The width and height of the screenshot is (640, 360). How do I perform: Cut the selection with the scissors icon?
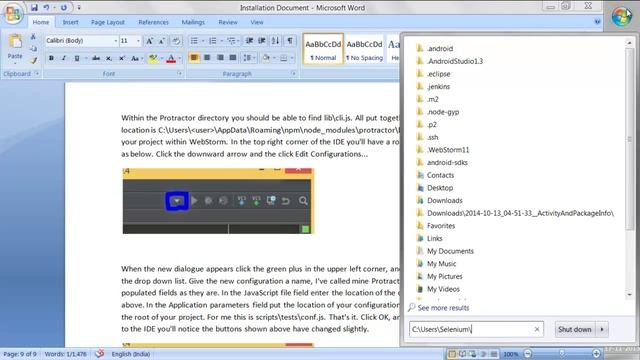point(33,37)
